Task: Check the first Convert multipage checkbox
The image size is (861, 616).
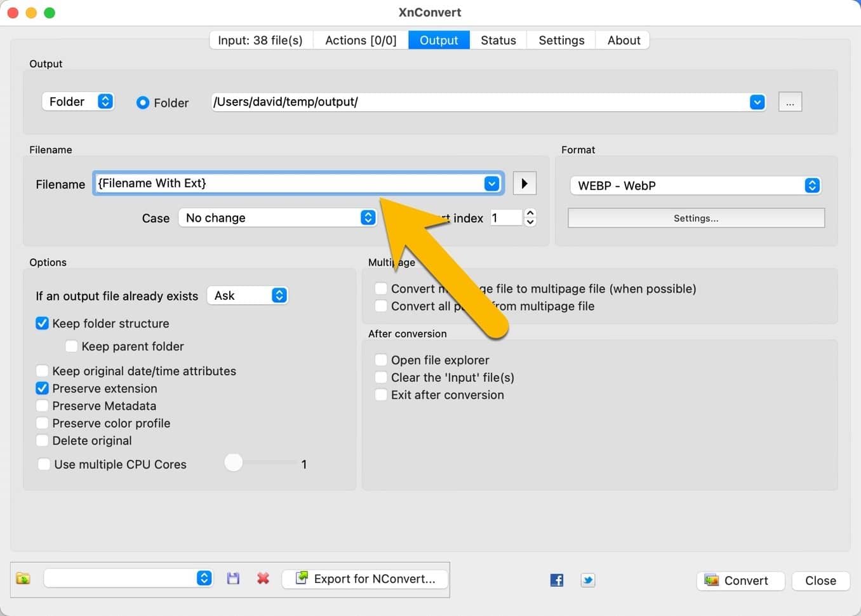Action: tap(381, 288)
